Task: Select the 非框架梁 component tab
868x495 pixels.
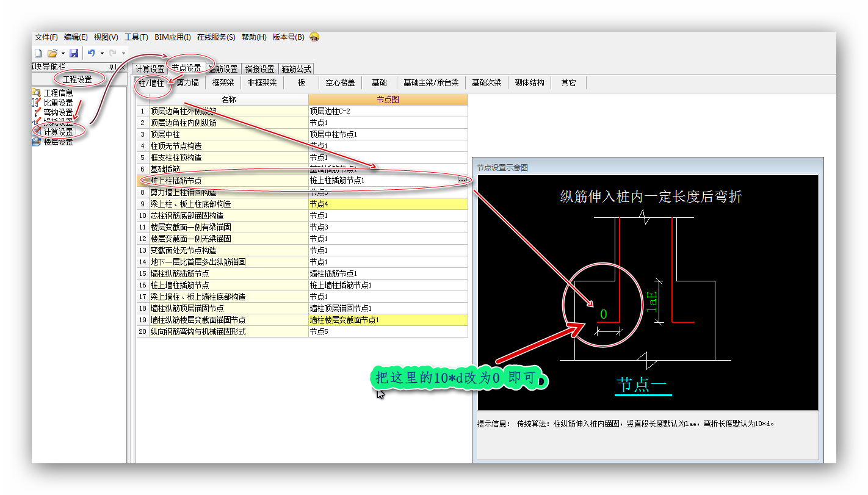Action: tap(262, 83)
